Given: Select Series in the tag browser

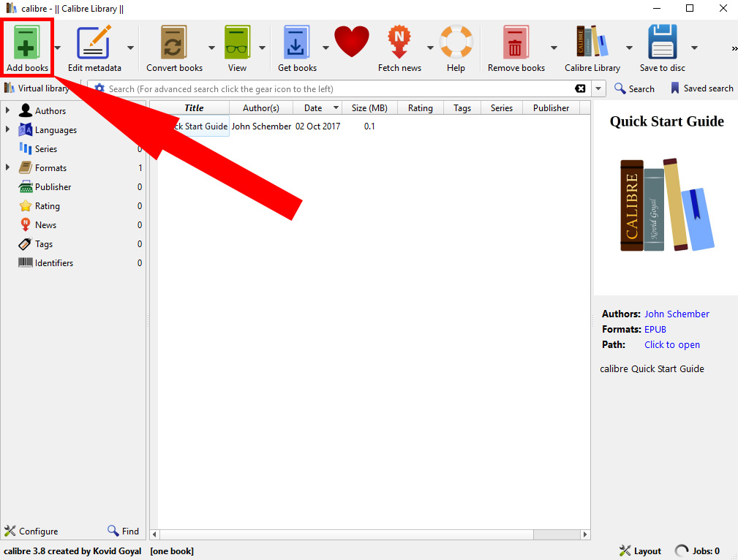Looking at the screenshot, I should (45, 148).
